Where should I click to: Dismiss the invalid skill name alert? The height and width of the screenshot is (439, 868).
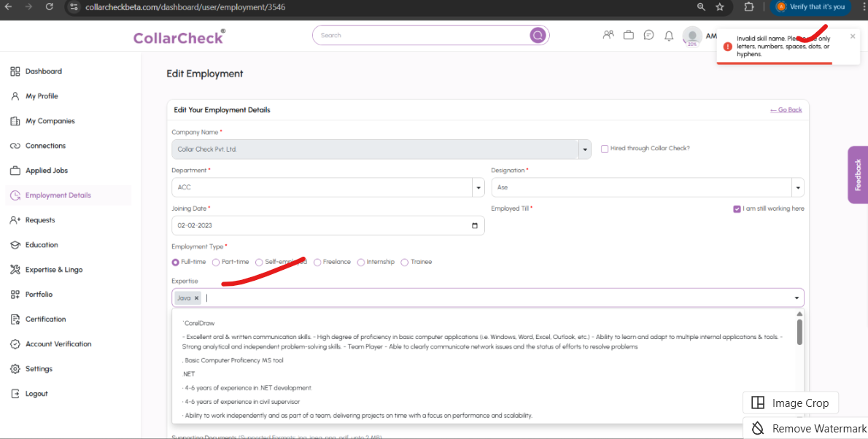(x=853, y=36)
